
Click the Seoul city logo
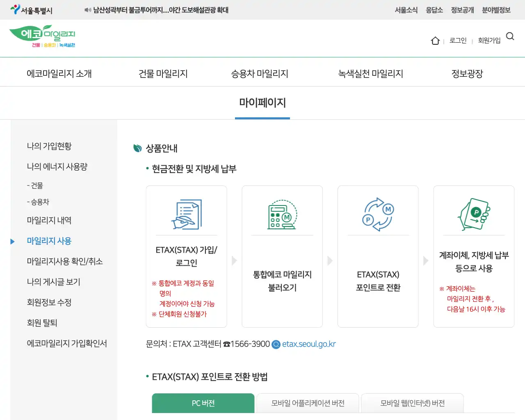(x=32, y=10)
